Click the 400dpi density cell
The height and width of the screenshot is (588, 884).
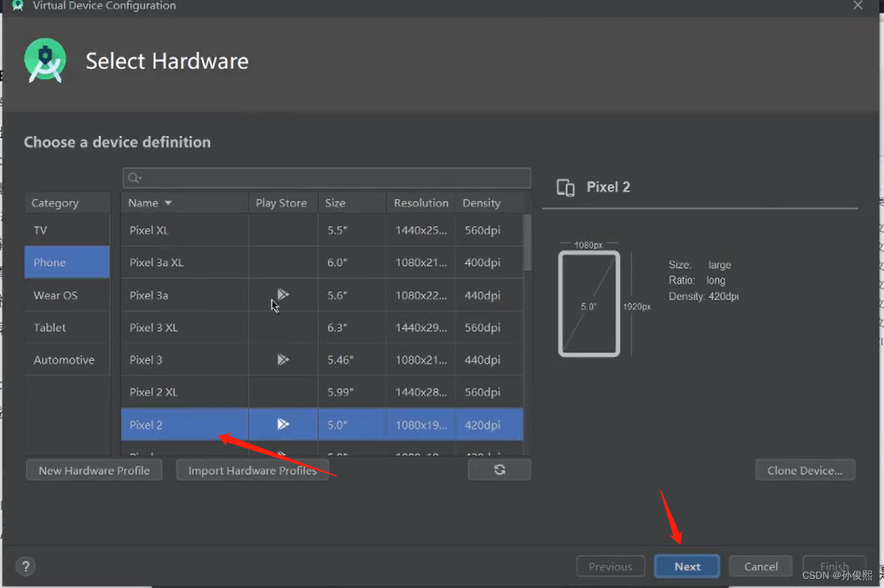click(x=489, y=262)
